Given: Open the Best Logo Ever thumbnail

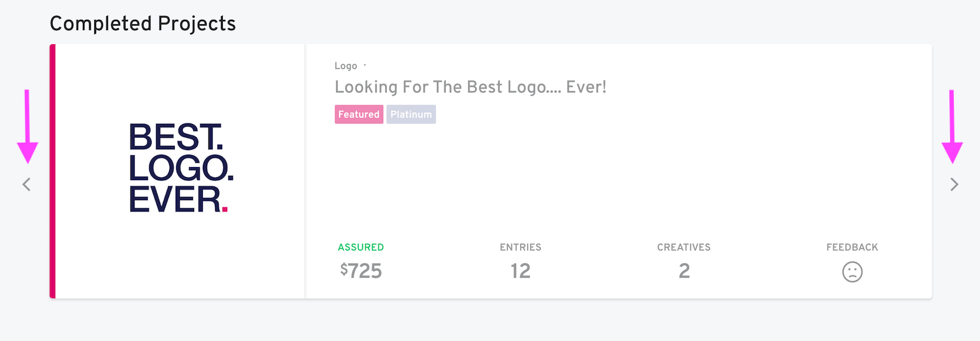Looking at the screenshot, I should 180,168.
